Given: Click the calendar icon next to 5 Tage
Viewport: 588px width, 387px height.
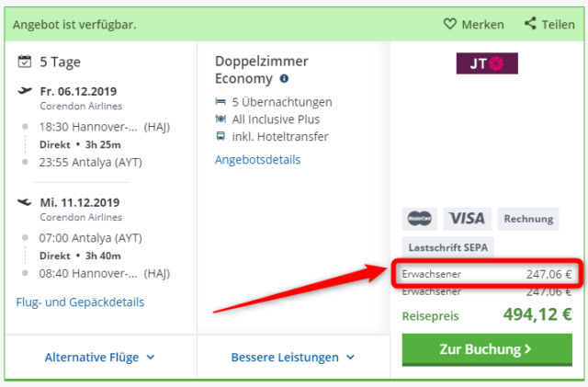Looking at the screenshot, I should point(25,63).
